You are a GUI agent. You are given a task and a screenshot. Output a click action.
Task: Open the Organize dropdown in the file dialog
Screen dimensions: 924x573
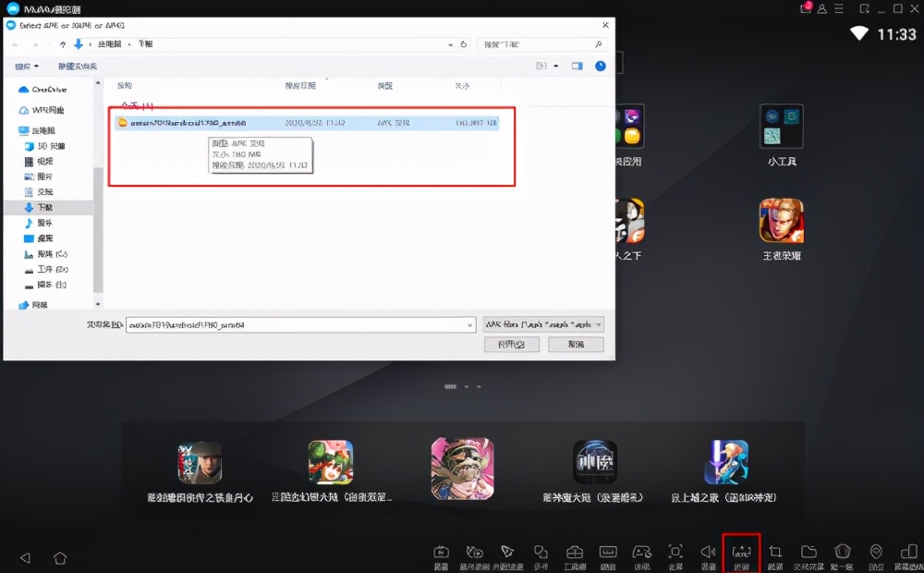point(27,66)
